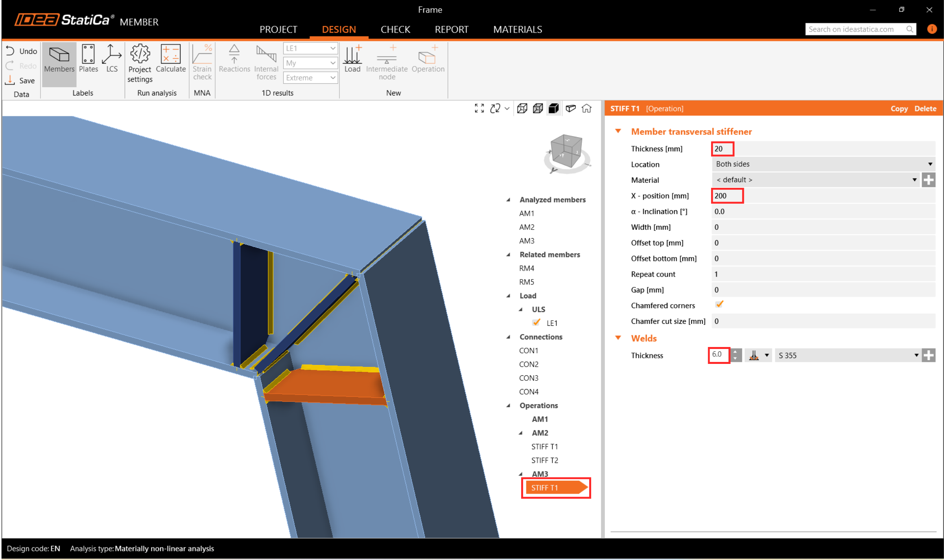This screenshot has height=560, width=944.
Task: Click Copy in the operation header
Action: click(x=899, y=109)
